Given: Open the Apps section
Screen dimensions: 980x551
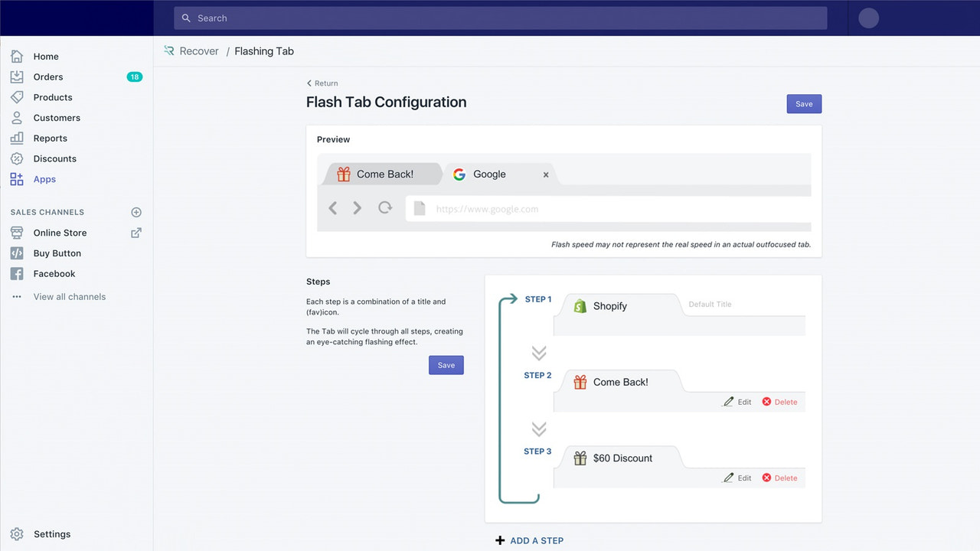Looking at the screenshot, I should tap(44, 179).
